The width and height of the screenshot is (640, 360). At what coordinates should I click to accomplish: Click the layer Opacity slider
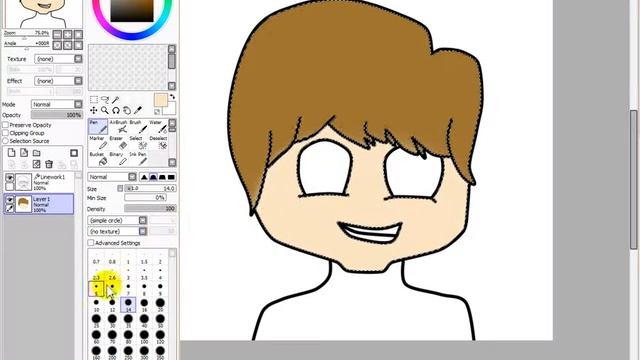coord(57,115)
